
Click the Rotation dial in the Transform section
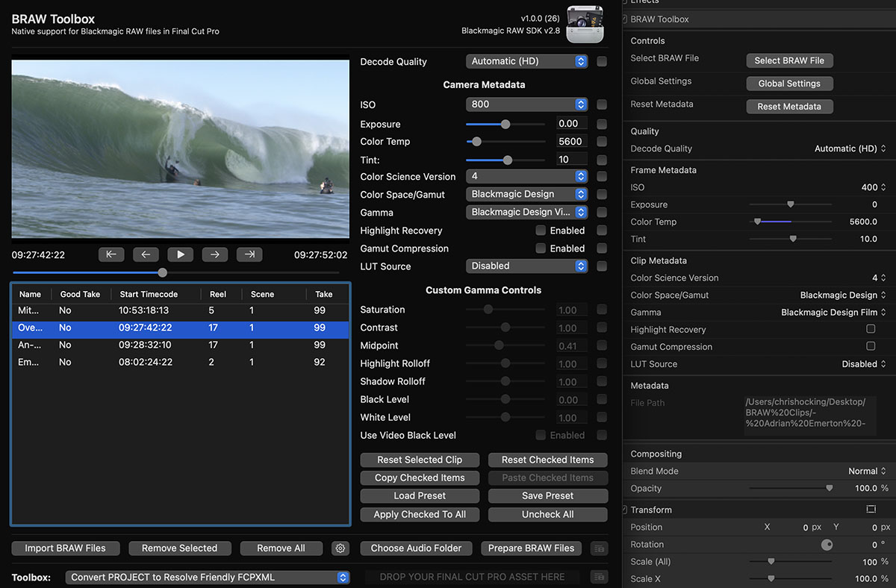[x=827, y=544]
